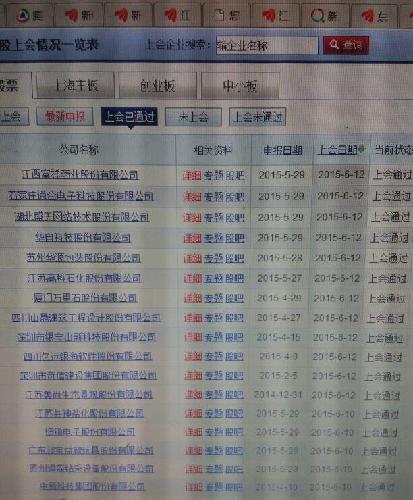The height and width of the screenshot is (500, 413).
Task: Sort by the 上会日期 column header
Action: pyautogui.click(x=338, y=150)
